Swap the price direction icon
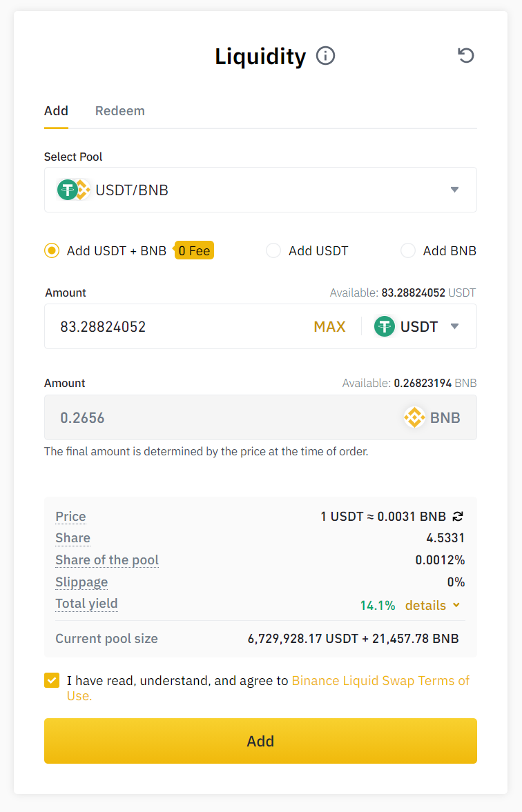Screen dimensions: 522x812 (458, 516)
